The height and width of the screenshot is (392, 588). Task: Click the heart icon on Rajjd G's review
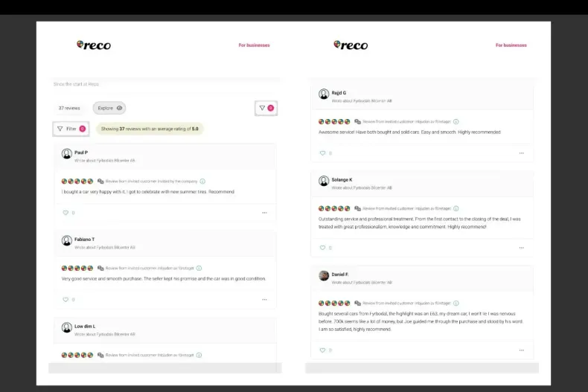tap(322, 153)
